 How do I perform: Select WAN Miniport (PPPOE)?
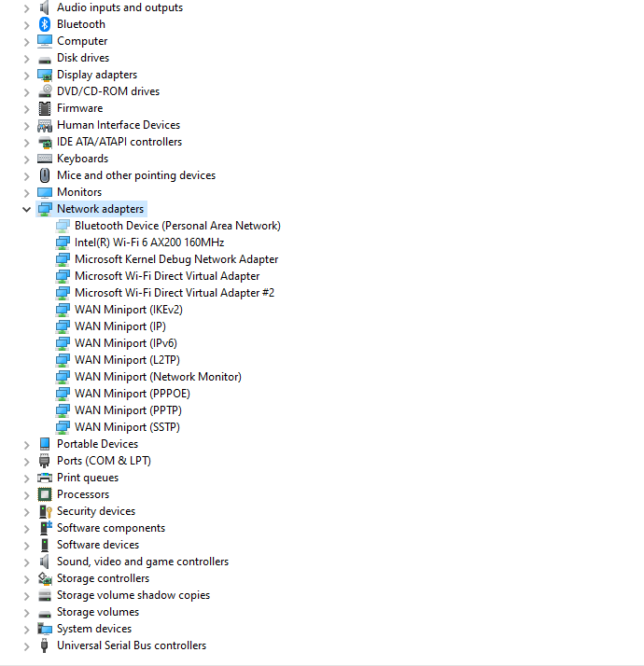(x=133, y=394)
